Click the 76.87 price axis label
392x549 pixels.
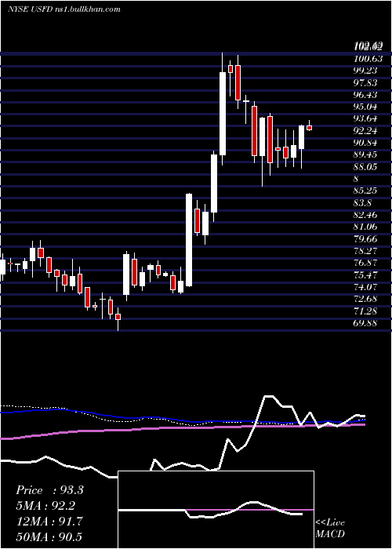[365, 263]
